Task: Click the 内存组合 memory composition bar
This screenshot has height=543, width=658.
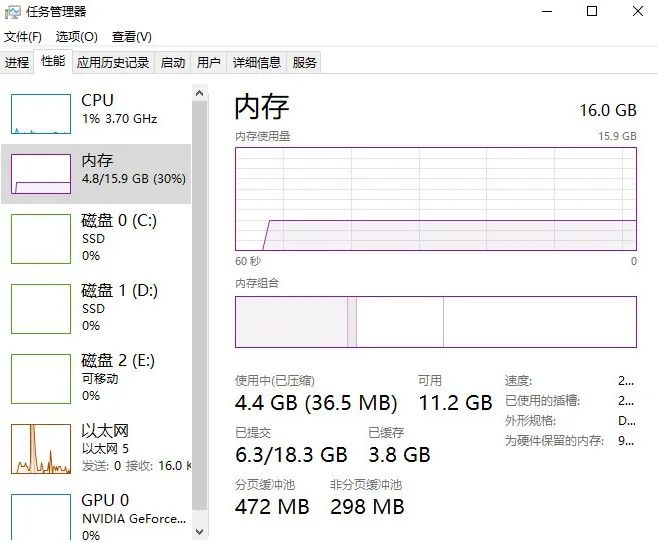Action: point(435,322)
